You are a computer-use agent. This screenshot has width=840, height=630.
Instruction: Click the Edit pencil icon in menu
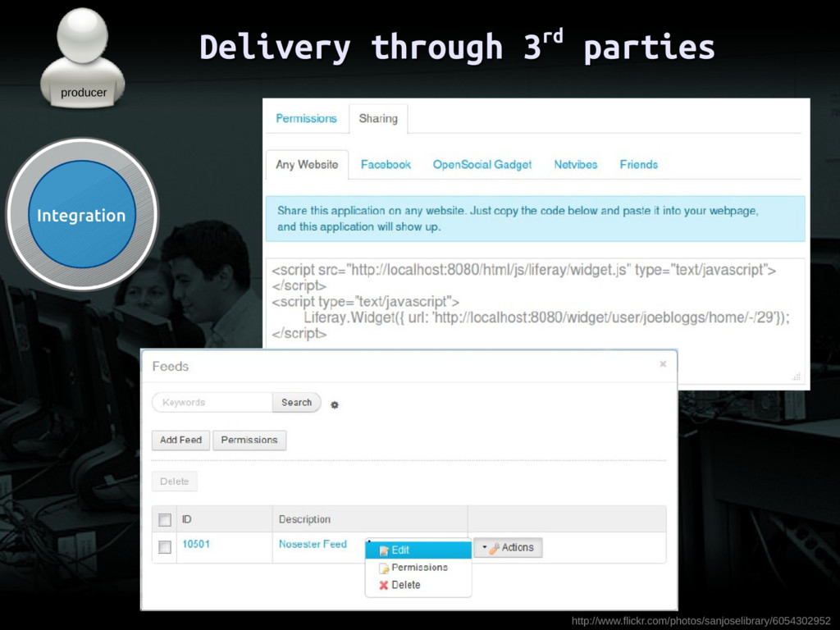[x=384, y=550]
